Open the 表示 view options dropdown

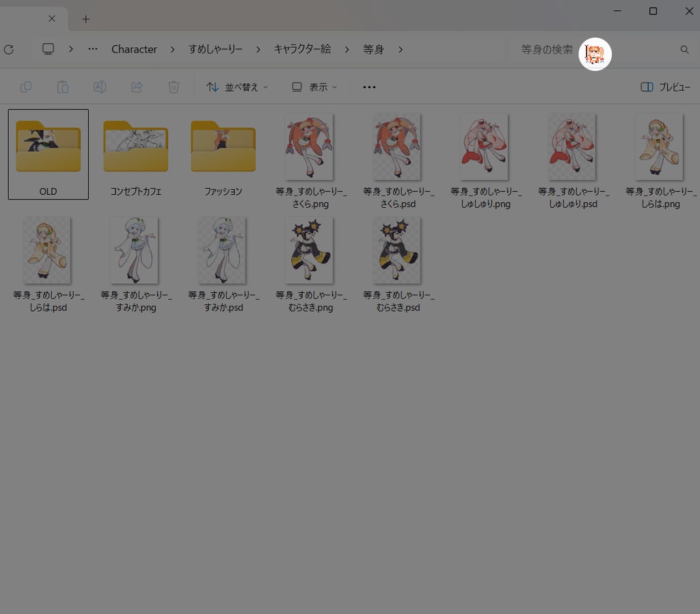313,87
